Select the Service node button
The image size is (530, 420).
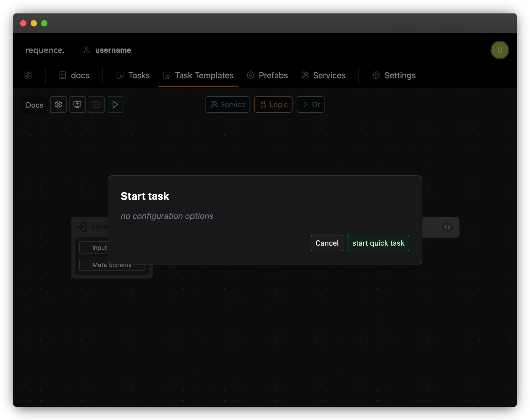(227, 104)
